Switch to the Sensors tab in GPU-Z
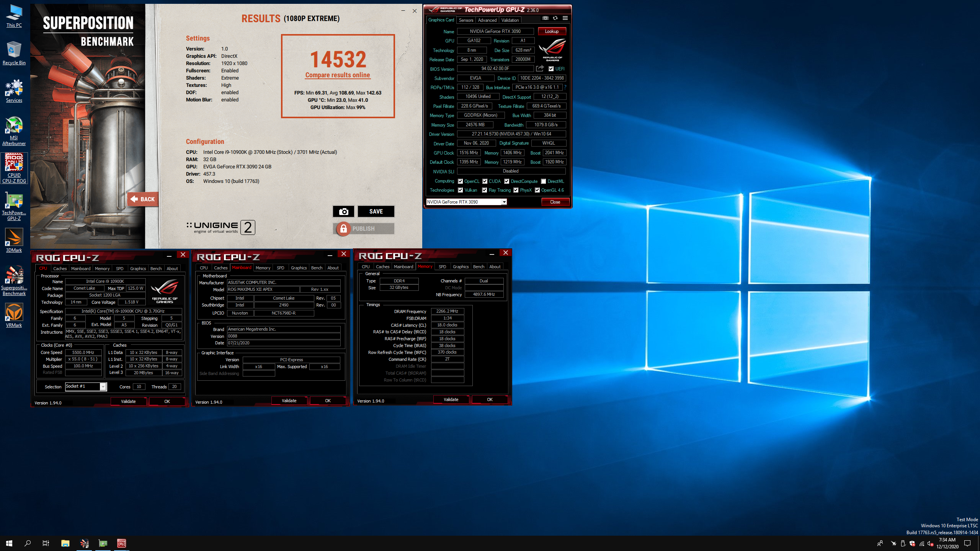Viewport: 980px width, 551px height. point(466,20)
